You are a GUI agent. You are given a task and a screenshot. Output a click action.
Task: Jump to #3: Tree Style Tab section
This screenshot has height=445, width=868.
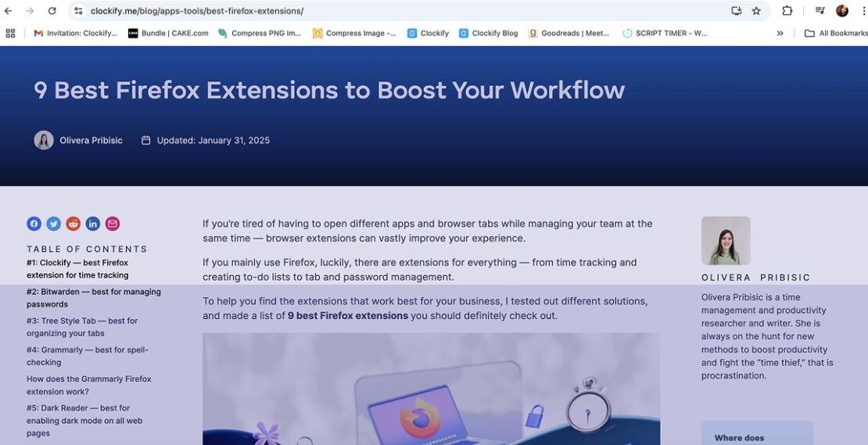pyautogui.click(x=82, y=327)
